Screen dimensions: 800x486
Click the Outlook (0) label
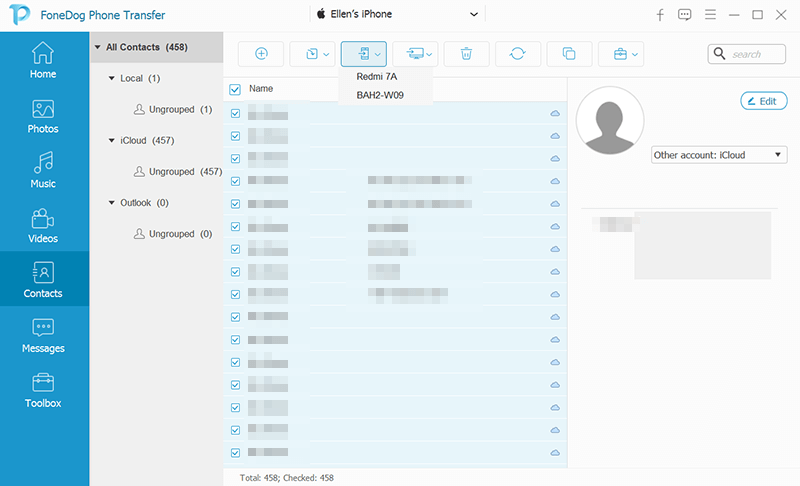(x=144, y=202)
